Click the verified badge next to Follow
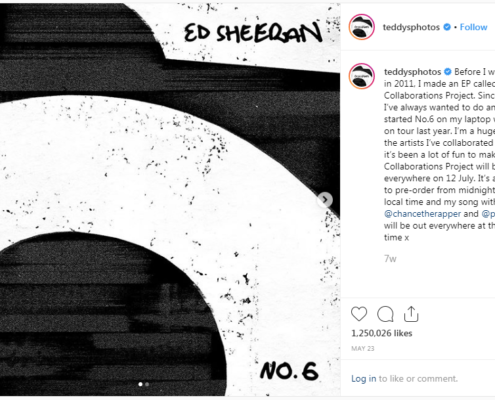This screenshot has width=495, height=400. click(447, 27)
